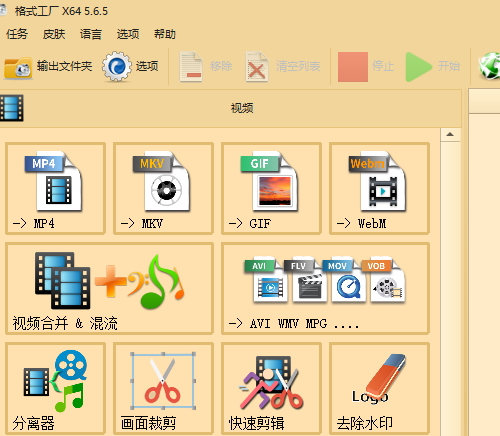
Task: Click the '-> MP4' label
Action: tap(33, 223)
